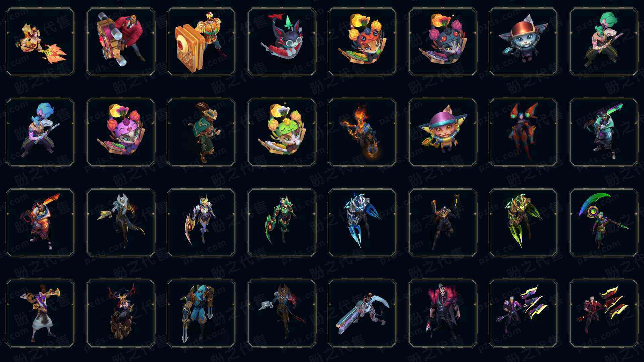644x362 pixels.
Task: Open the green-caped bearded fighter skin
Action: tap(201, 132)
